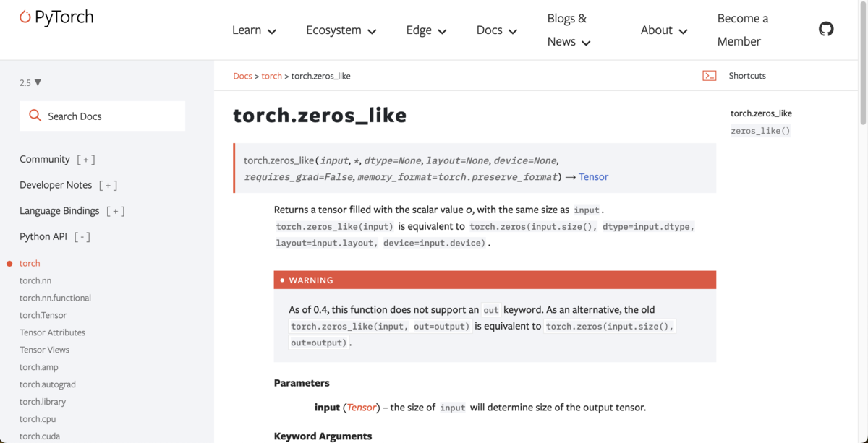Click the red bullet beside torch

tap(9, 263)
